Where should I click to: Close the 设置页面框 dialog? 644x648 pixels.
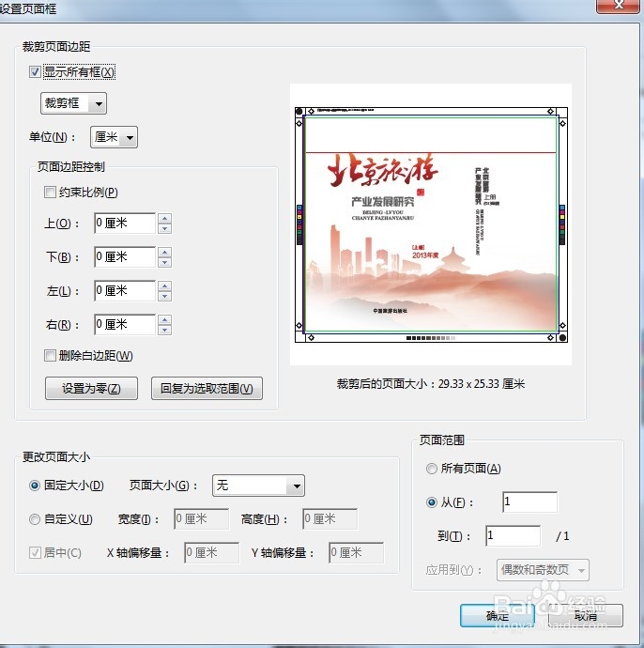coord(619,6)
